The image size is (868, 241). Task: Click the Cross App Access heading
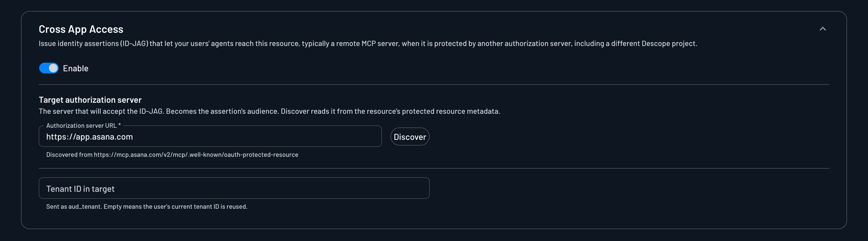point(81,29)
